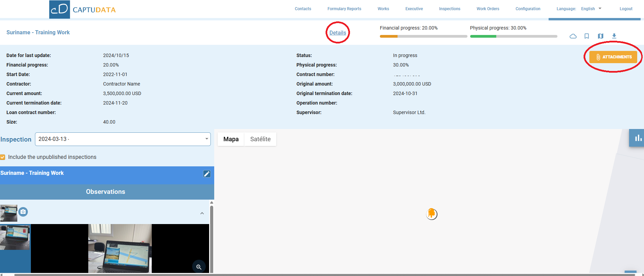Expand the Language English dropdown
Viewport: 644px width, 276px height.
point(591,9)
